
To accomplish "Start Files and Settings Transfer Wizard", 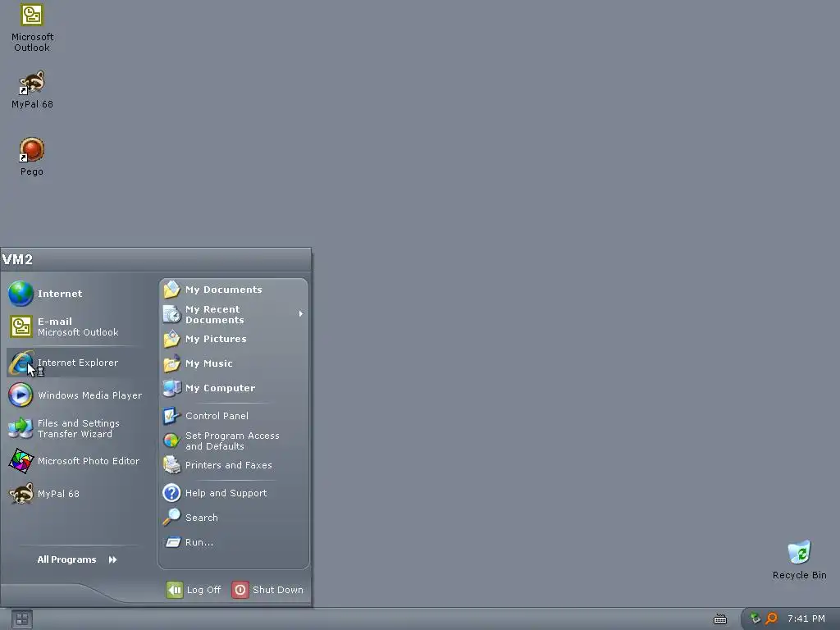I will [x=75, y=428].
